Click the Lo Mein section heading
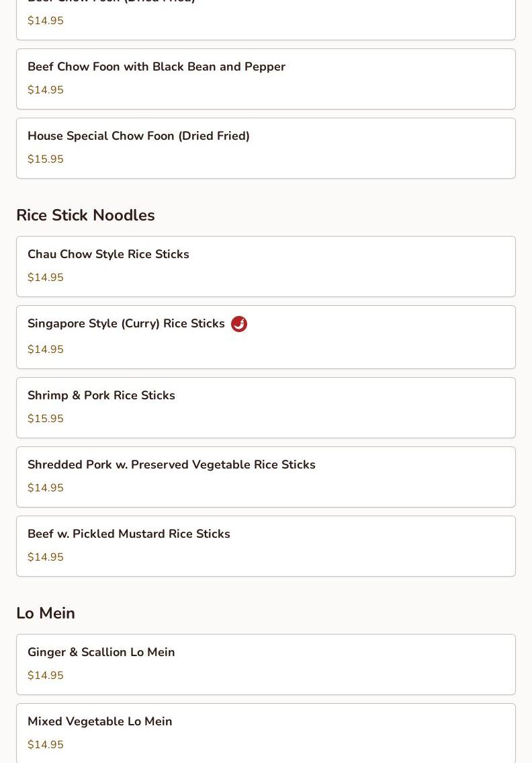532x763 pixels. [46, 613]
